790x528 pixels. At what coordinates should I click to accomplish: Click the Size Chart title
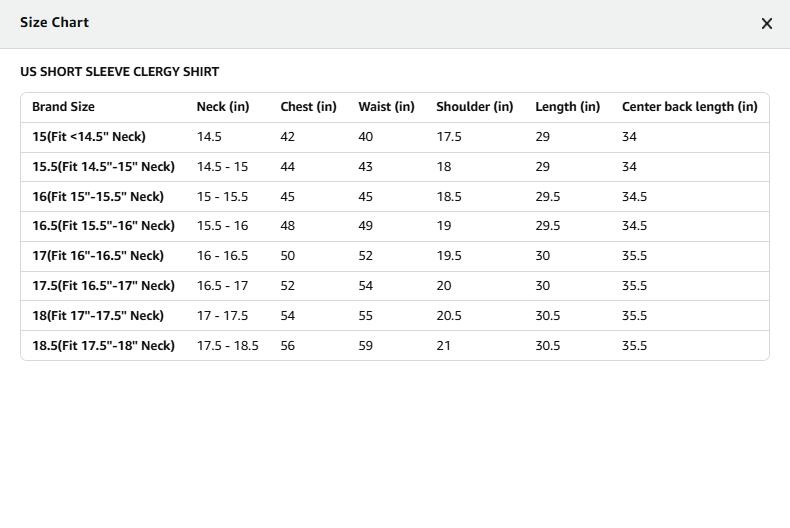click(54, 22)
